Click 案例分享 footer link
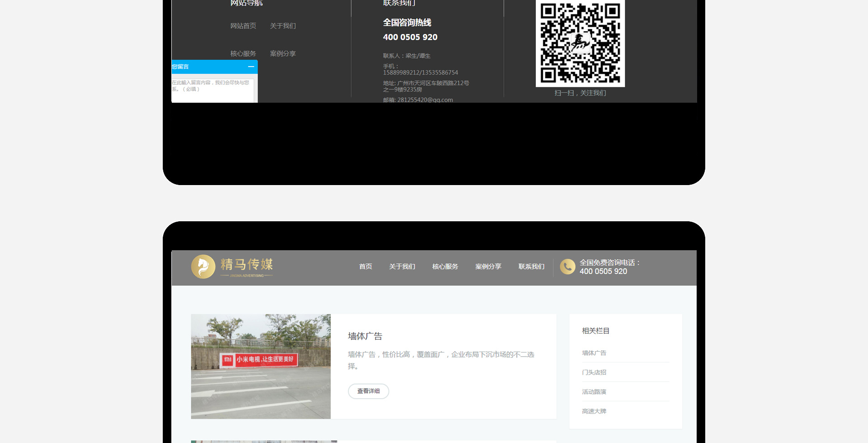Viewport: 868px width, 443px height. 283,53
